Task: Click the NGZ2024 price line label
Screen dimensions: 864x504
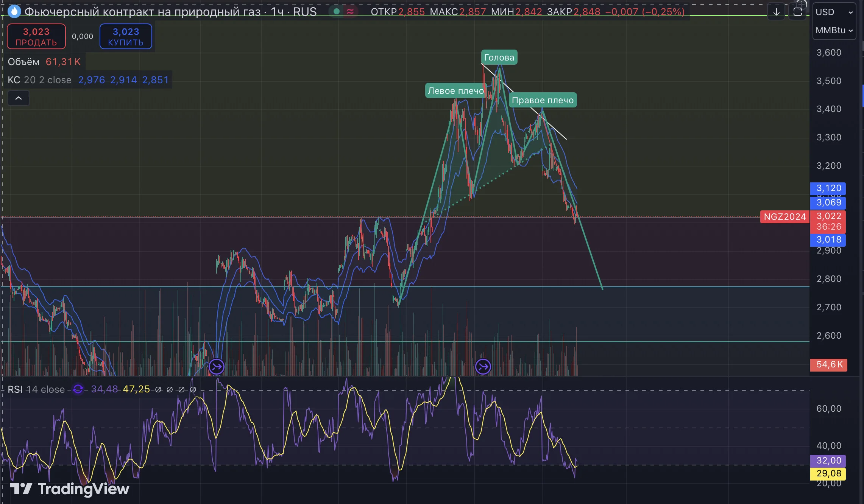Action: pos(784,217)
